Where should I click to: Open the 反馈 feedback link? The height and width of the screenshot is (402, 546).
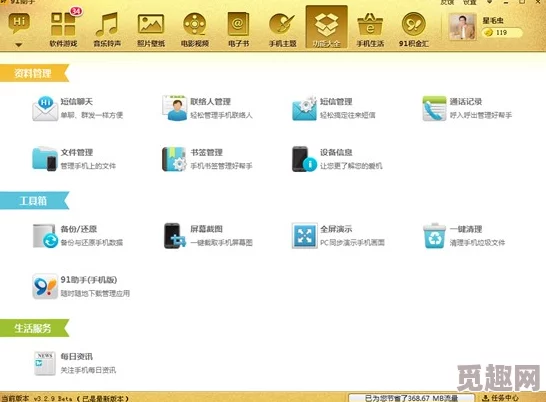pyautogui.click(x=447, y=2)
